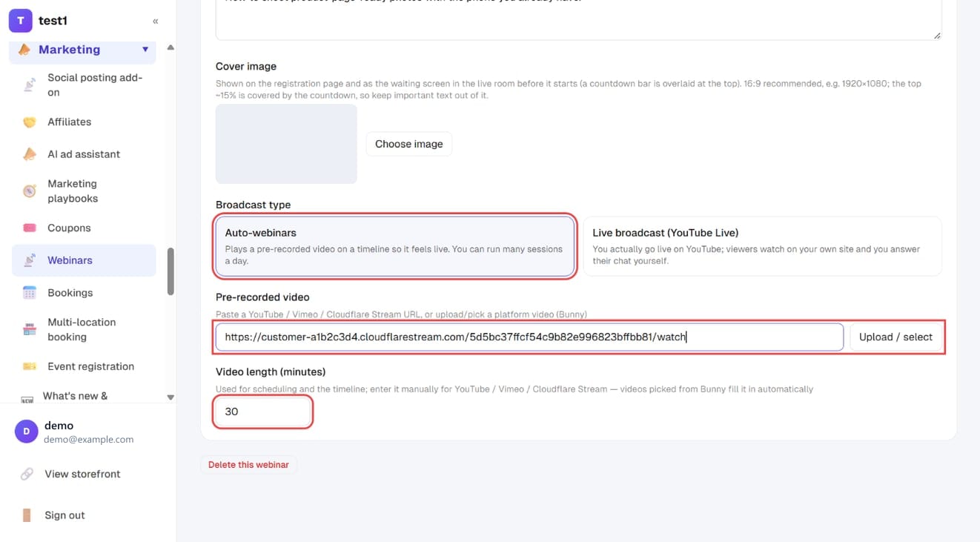980x542 pixels.
Task: Click the cover image placeholder thumbnail
Action: click(x=286, y=144)
